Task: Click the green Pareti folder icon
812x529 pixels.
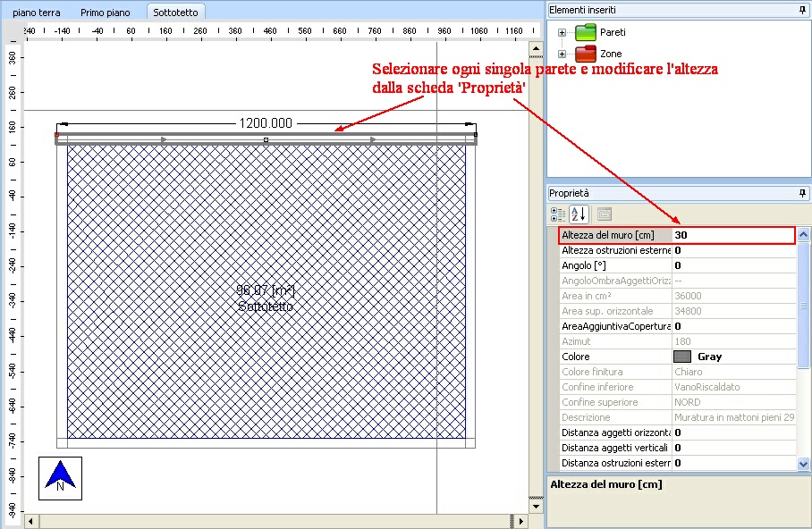Action: coord(586,32)
